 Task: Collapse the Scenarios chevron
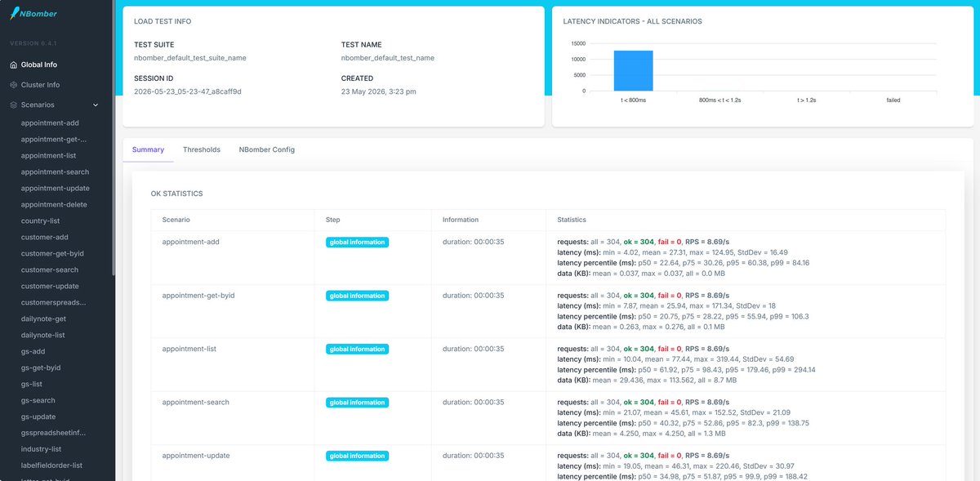coord(96,105)
